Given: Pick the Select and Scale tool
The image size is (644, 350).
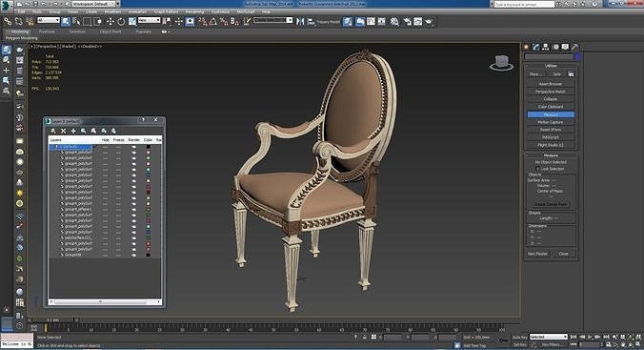Looking at the screenshot, I should click(x=132, y=21).
